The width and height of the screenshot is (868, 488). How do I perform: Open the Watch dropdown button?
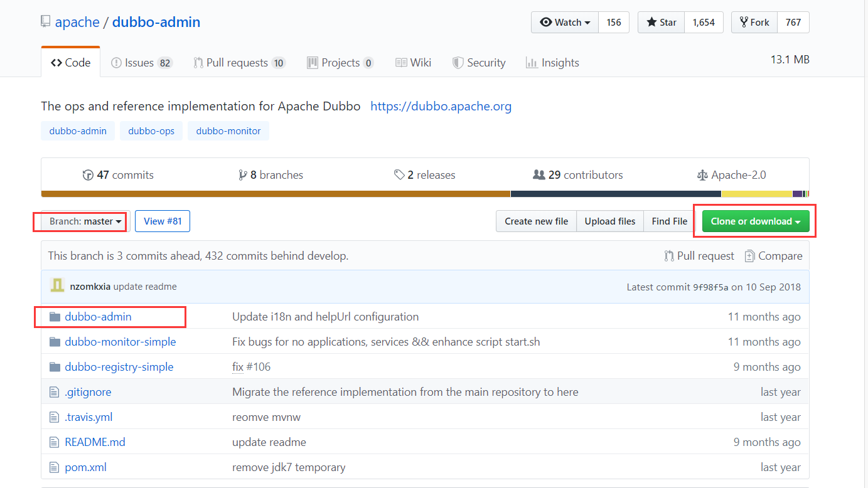click(x=565, y=22)
